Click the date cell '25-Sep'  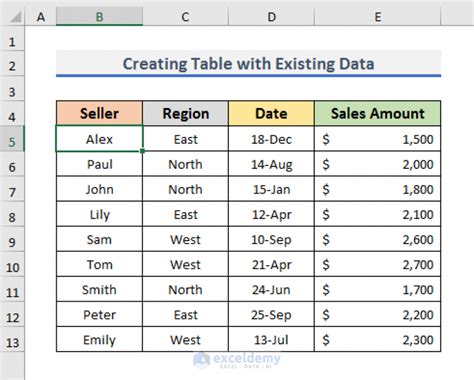click(x=271, y=315)
